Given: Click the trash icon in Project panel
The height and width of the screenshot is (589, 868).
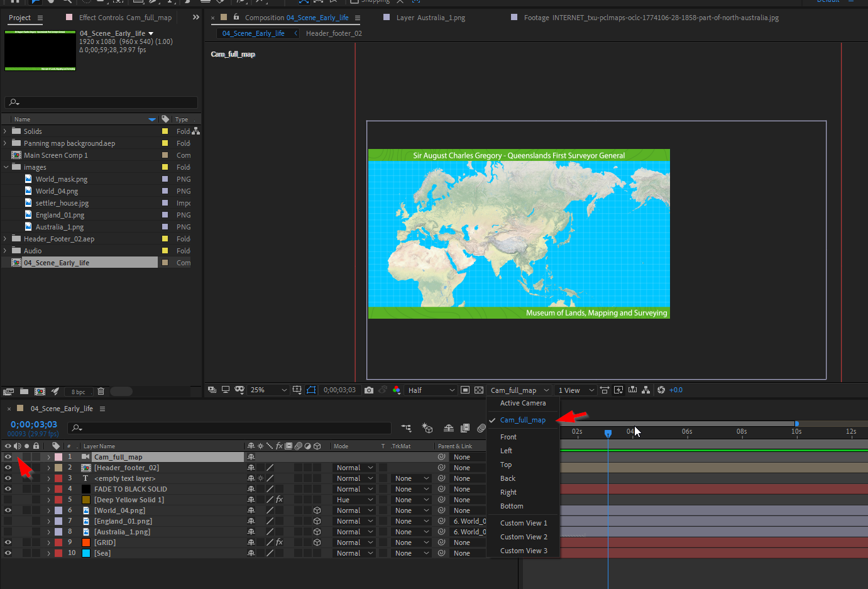Looking at the screenshot, I should 101,392.
